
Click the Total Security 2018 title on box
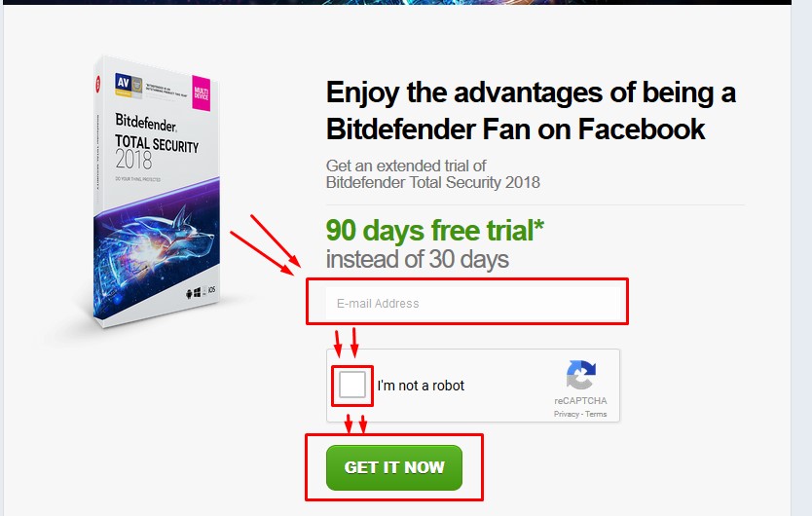pos(157,151)
